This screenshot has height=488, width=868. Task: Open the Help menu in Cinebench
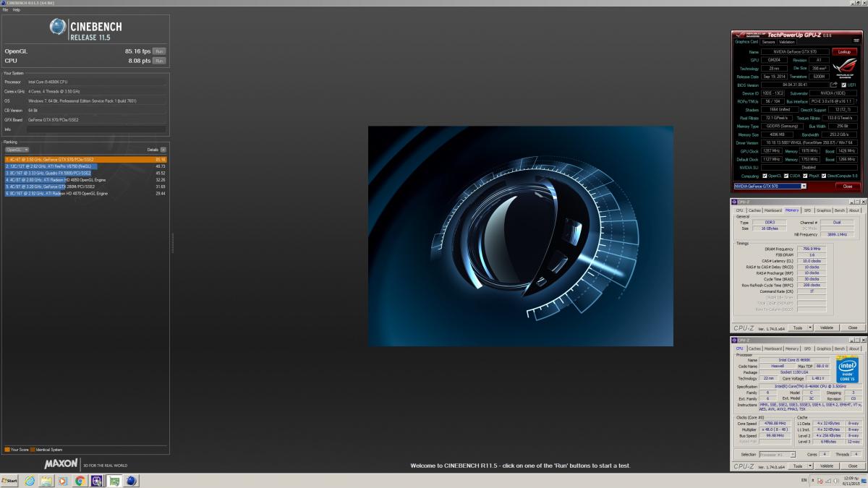(16, 9)
